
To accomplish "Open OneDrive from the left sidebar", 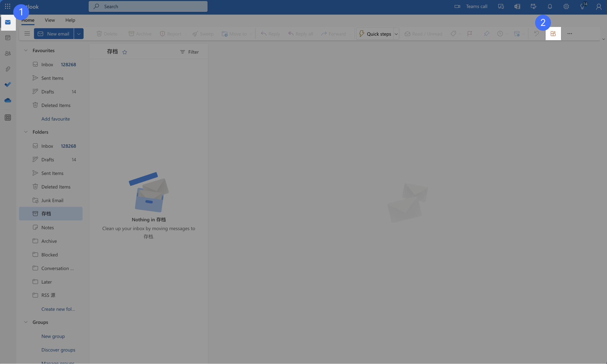I will pos(8,100).
